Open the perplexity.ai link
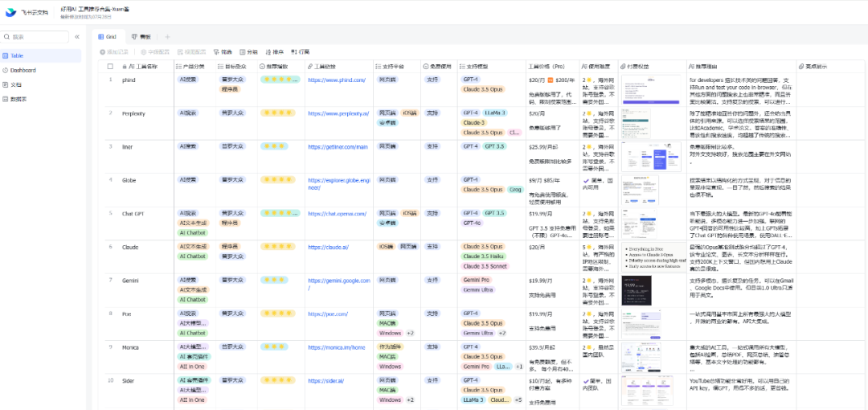 [x=338, y=113]
